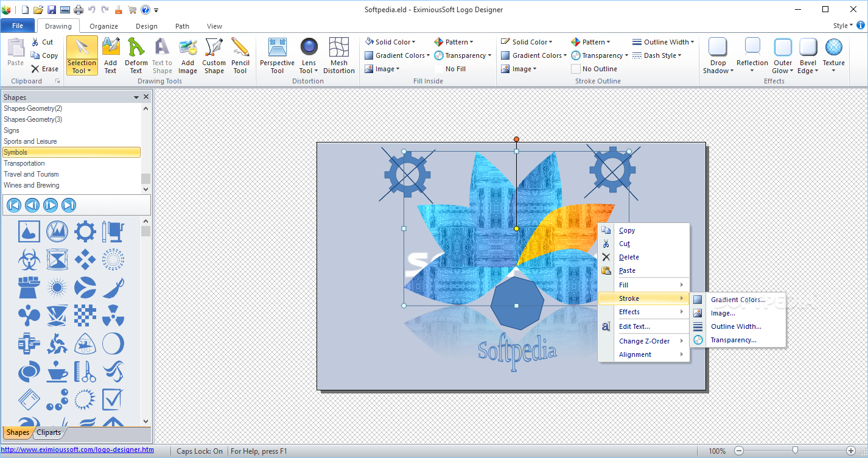Open the Path ribbon tab
This screenshot has width=868, height=458.
coord(182,26)
